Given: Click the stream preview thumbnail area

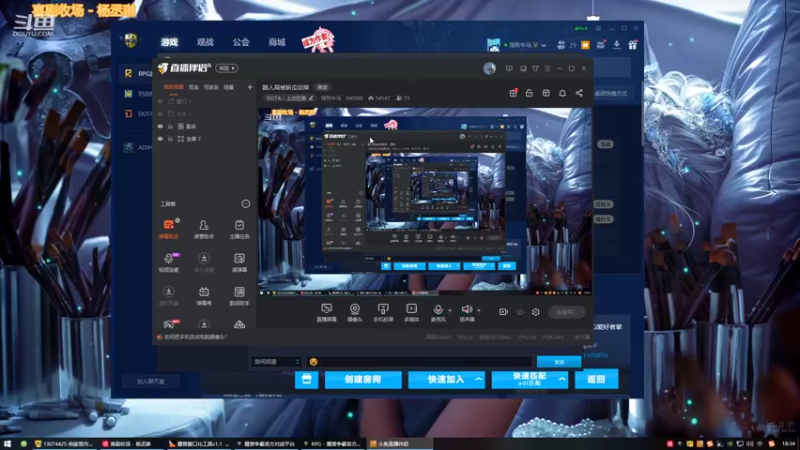Looking at the screenshot, I should [425, 201].
